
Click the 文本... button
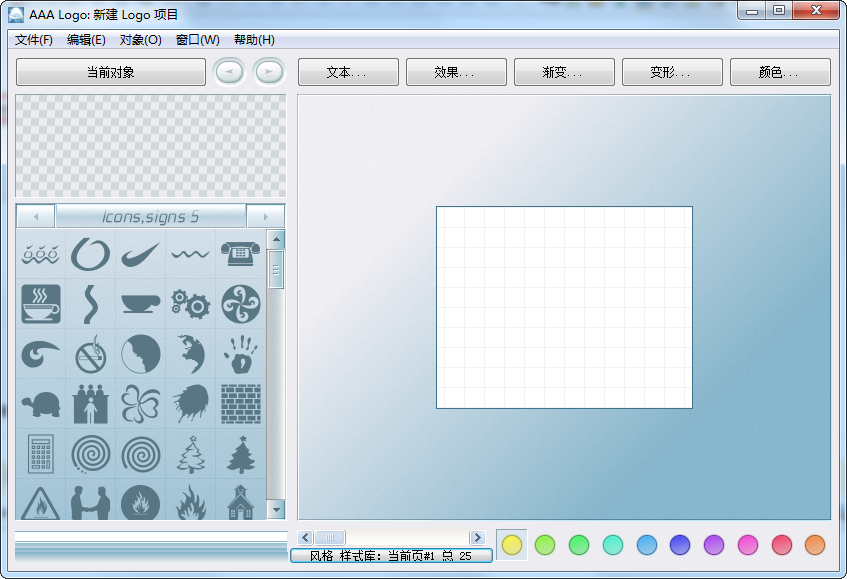348,72
